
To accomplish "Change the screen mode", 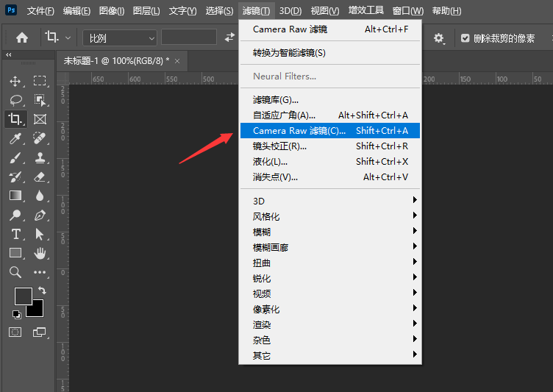I will click(x=39, y=332).
